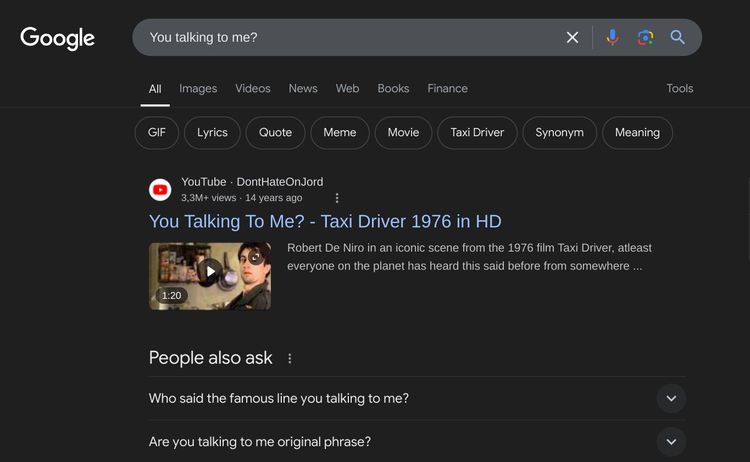Select the GIF filter chip
The height and width of the screenshot is (462, 750).
click(x=157, y=132)
